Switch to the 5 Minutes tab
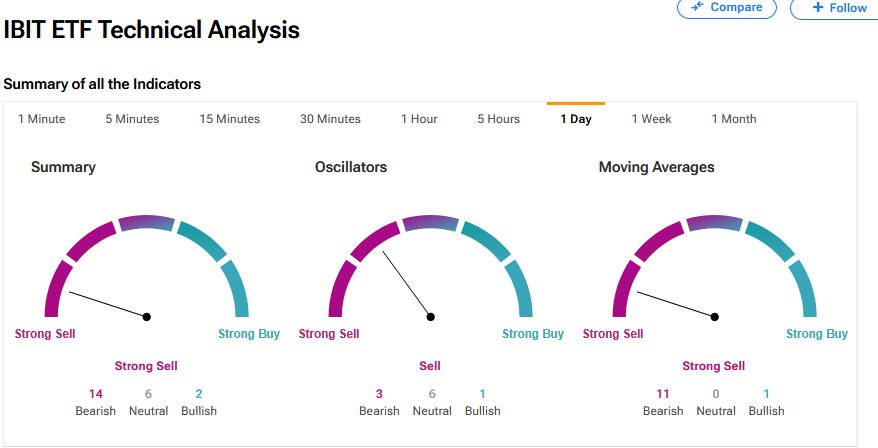This screenshot has width=878, height=448. pyautogui.click(x=132, y=119)
